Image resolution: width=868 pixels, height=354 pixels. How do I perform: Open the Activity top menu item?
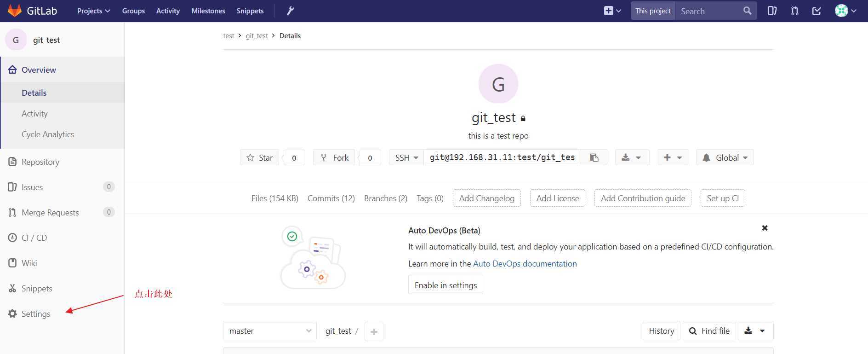coord(168,11)
